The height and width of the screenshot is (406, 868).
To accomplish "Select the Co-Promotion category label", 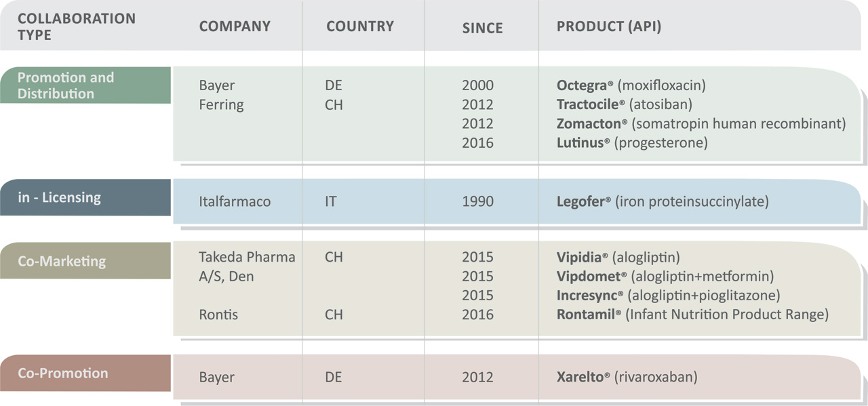I will 63,373.
